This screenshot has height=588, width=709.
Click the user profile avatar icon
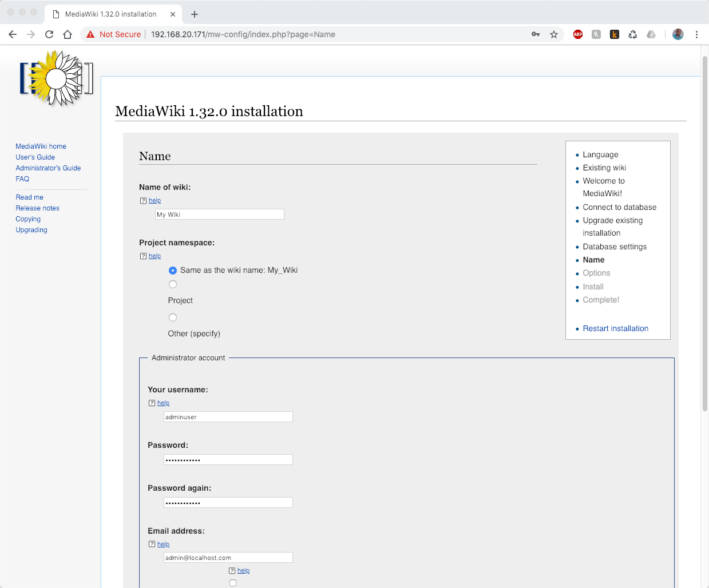(678, 34)
